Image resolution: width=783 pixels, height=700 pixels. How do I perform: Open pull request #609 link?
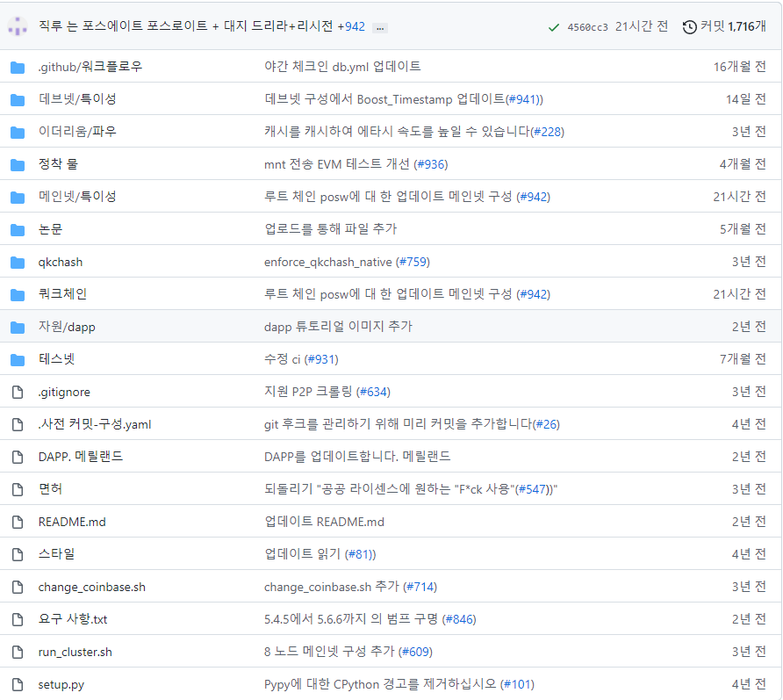tap(415, 652)
